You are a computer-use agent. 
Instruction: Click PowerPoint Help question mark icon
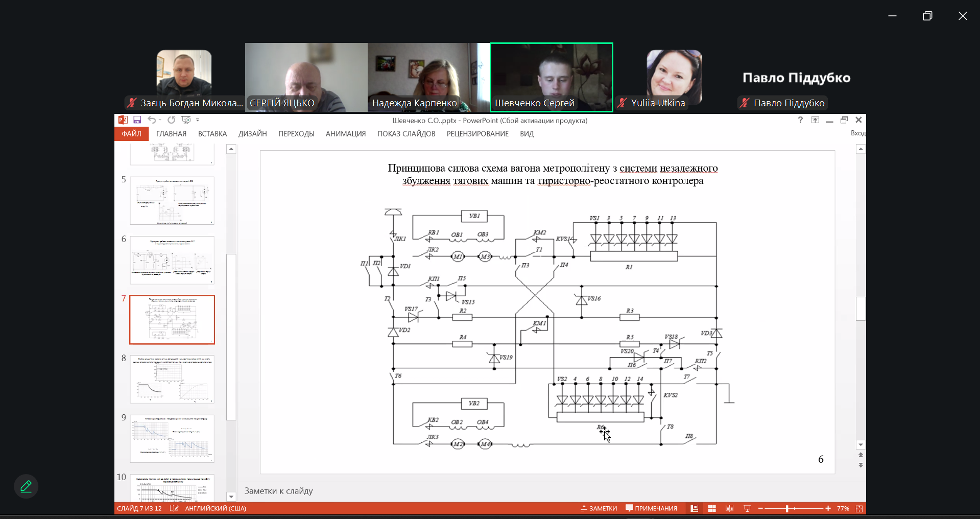click(x=800, y=120)
